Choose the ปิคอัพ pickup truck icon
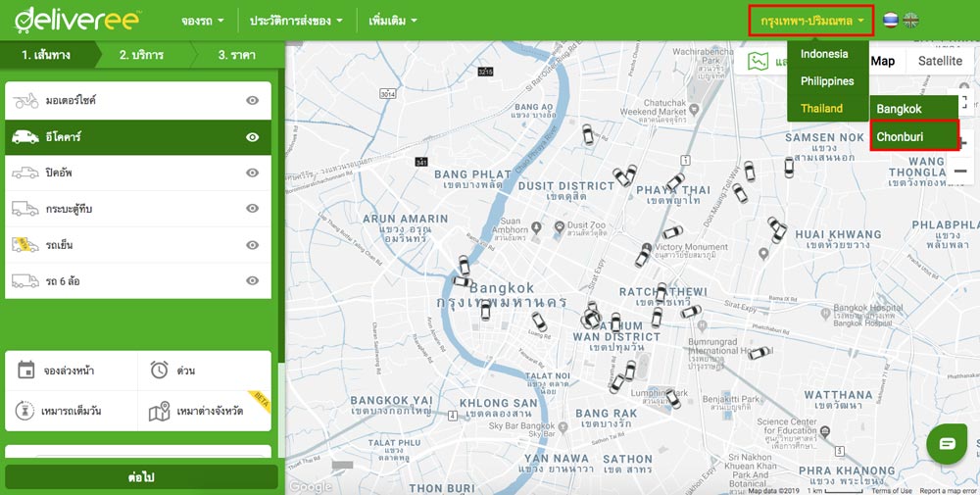 click(x=25, y=173)
